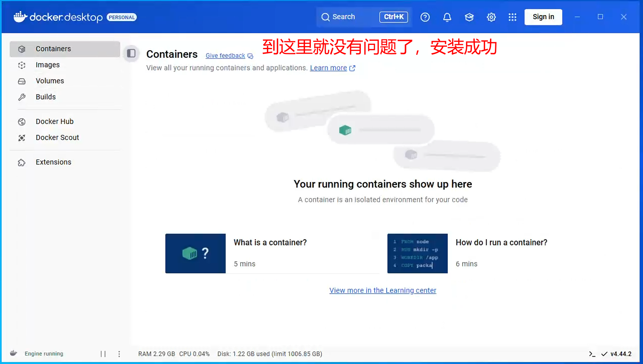Viewport: 643px width, 364px height.
Task: Click View more in the Learning center
Action: tap(383, 290)
